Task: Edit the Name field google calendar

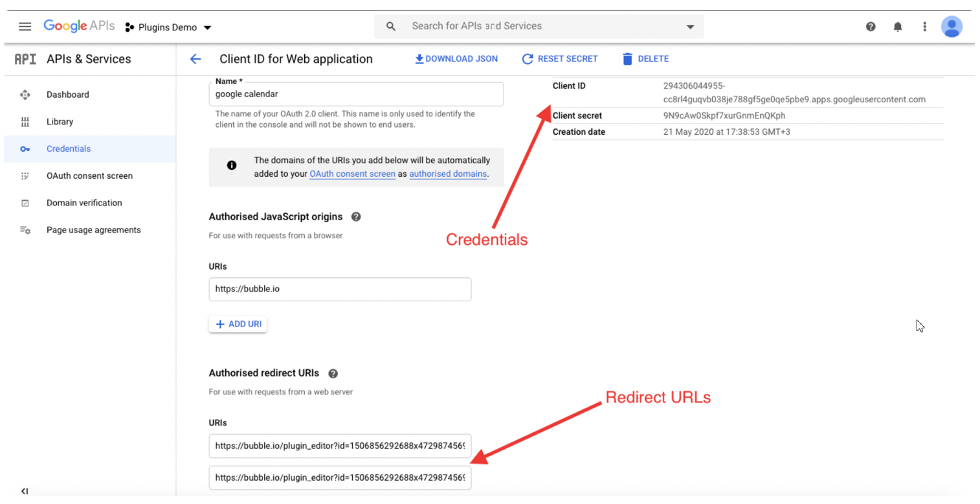Action: [356, 94]
